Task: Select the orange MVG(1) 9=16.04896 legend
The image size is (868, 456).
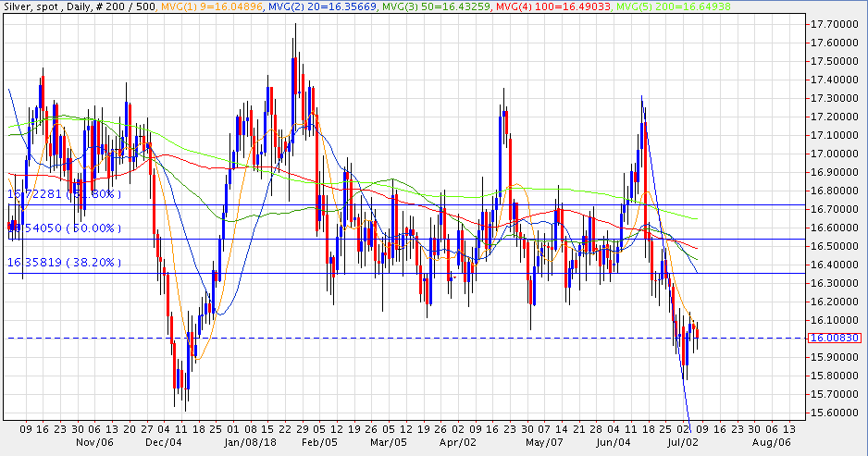Action: 213,6
